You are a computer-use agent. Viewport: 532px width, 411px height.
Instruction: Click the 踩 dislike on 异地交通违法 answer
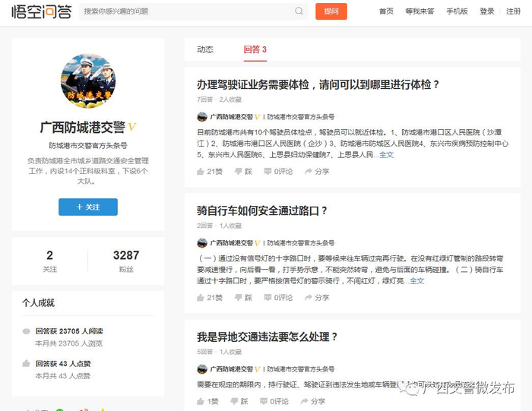tap(239, 402)
